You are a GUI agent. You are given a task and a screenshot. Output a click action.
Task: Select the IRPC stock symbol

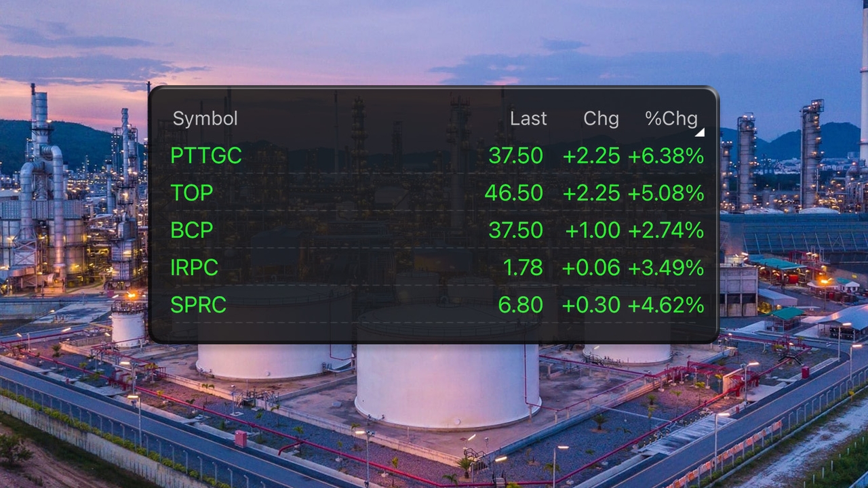[x=195, y=268]
